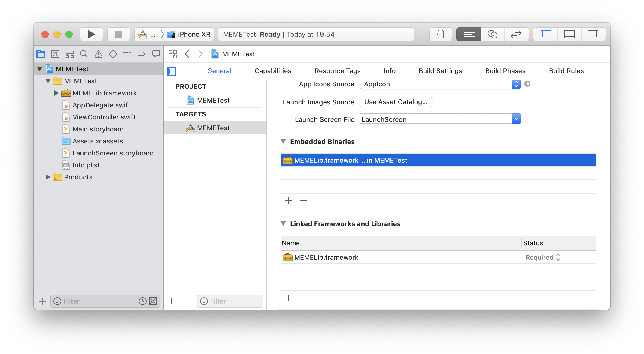Open the Find navigator with magnifying glass
The height and width of the screenshot is (354, 644).
(84, 54)
